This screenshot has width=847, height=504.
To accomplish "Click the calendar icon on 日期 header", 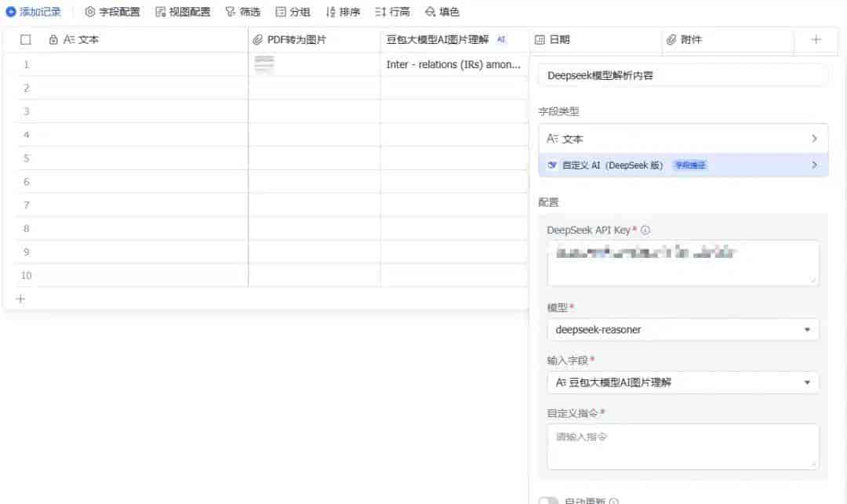I will click(x=539, y=39).
